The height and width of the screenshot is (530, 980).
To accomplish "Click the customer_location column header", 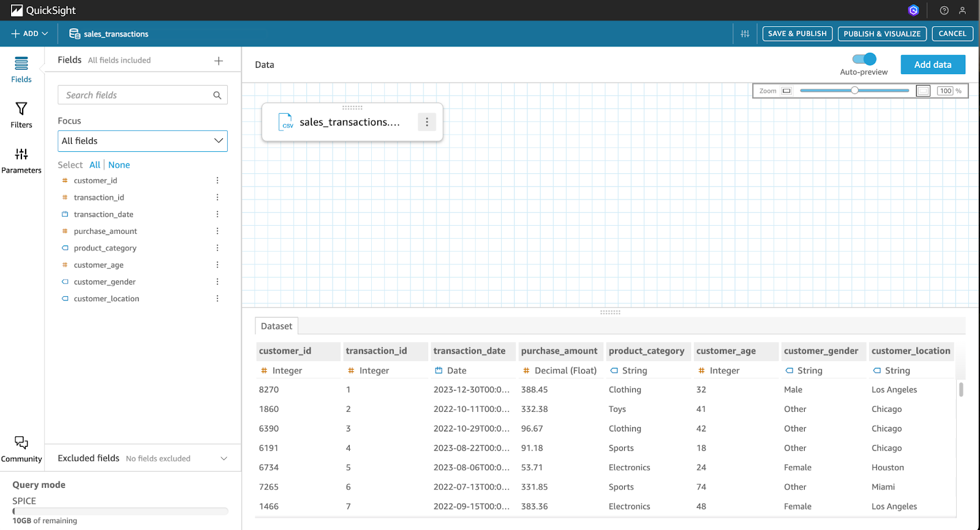I will pos(911,351).
